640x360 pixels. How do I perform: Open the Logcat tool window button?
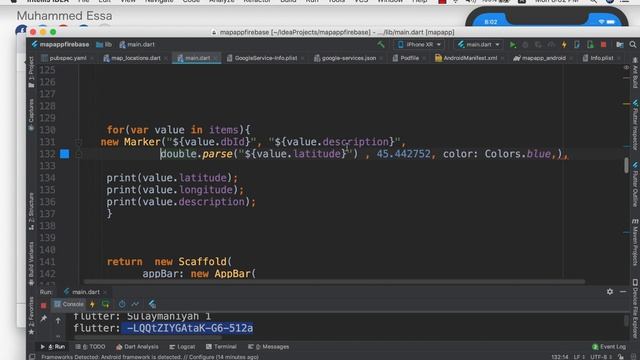(182, 347)
